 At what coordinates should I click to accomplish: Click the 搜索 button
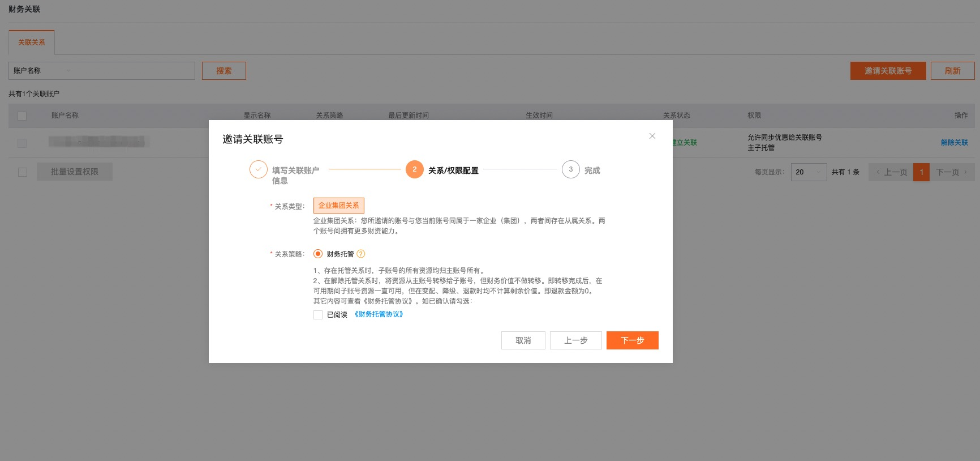(x=224, y=71)
